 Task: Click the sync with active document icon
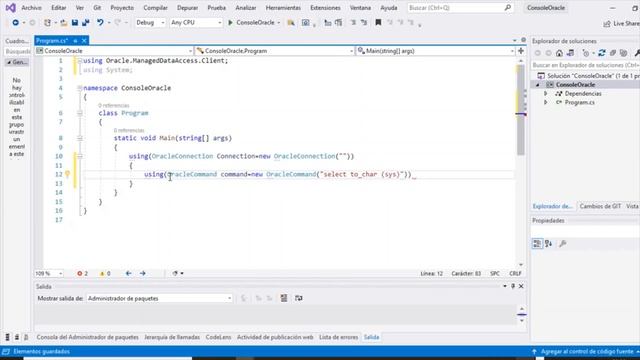coord(602,53)
